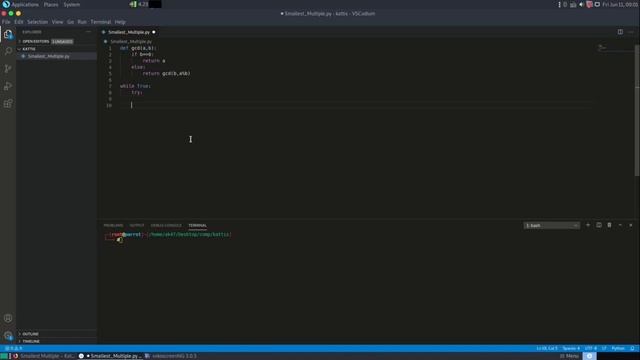Switch to the Smallest Multiple Kattis browser task
Image resolution: width=640 pixels, height=360 pixels.
(x=43, y=356)
